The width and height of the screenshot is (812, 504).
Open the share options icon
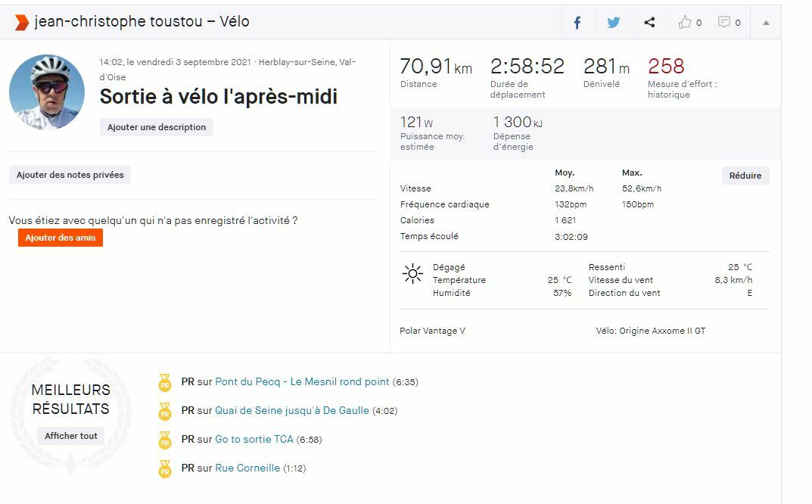(649, 23)
